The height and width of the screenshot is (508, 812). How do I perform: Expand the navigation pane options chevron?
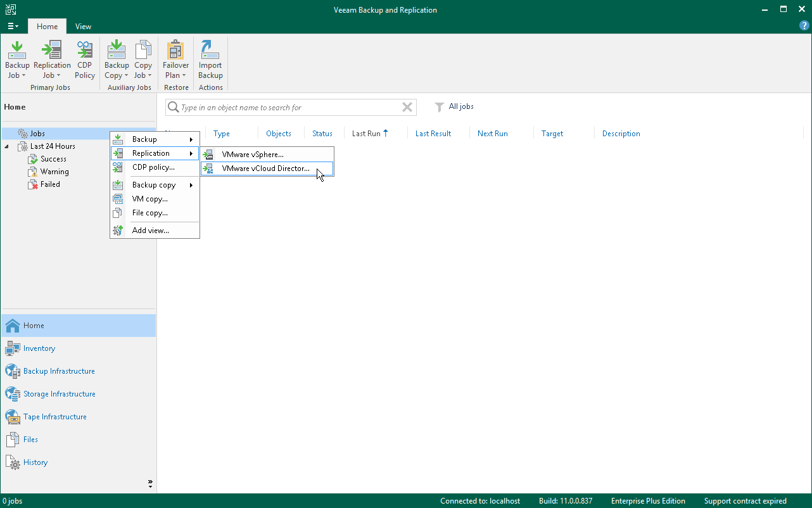150,484
